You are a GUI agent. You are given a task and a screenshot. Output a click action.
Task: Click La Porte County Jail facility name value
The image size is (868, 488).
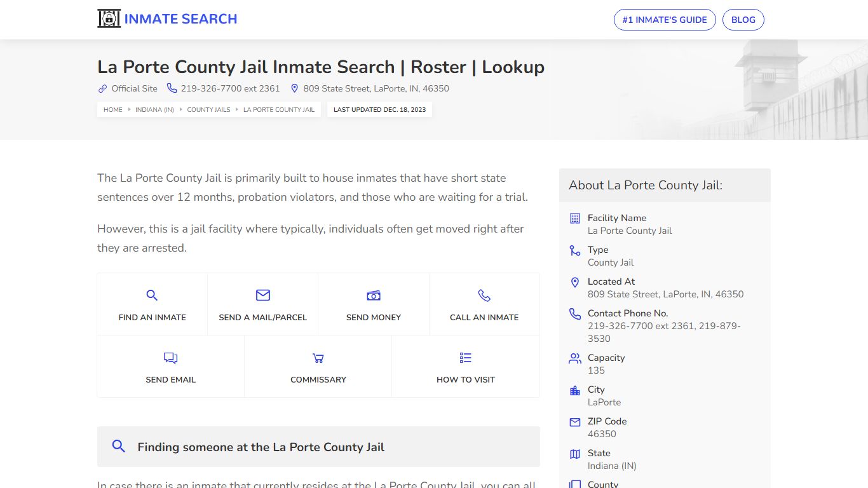[x=630, y=231]
